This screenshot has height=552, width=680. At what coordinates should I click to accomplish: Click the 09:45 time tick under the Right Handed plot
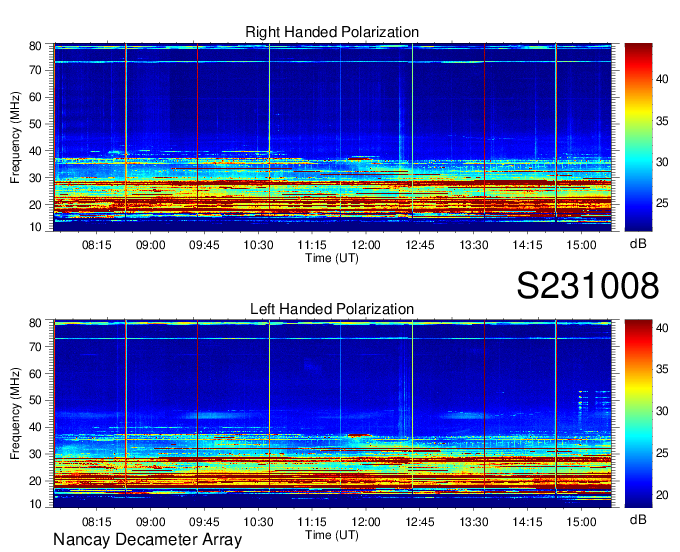pyautogui.click(x=204, y=245)
